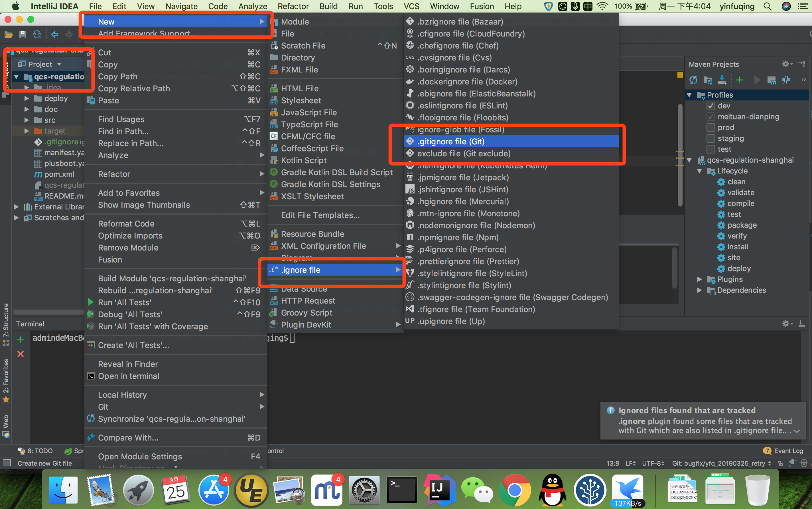Click Reveal in Finder
This screenshot has width=812, height=509.
pos(176,364)
